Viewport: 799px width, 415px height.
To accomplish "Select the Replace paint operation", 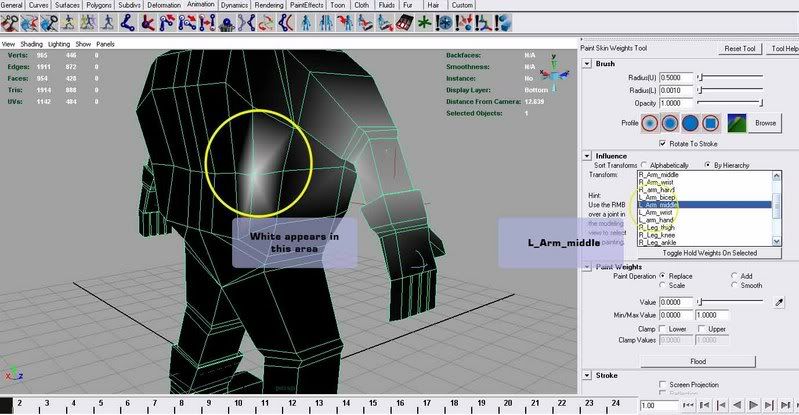I will pyautogui.click(x=662, y=276).
